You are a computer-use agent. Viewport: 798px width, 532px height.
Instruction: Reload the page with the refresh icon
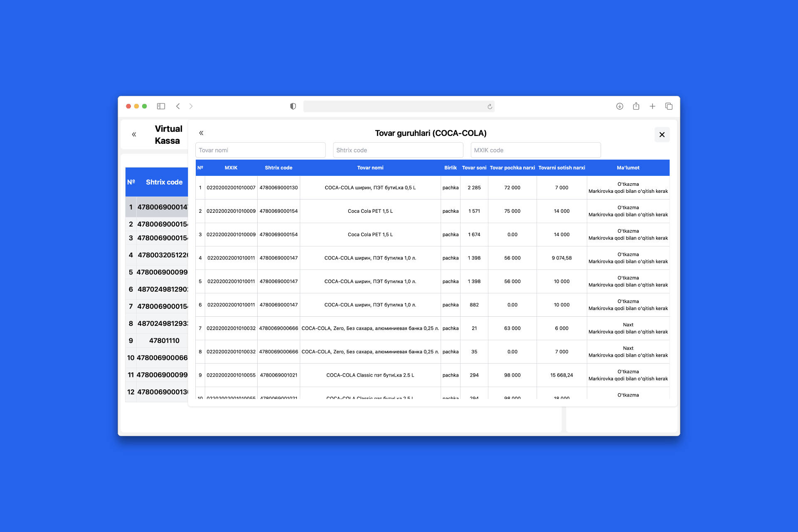[490, 107]
